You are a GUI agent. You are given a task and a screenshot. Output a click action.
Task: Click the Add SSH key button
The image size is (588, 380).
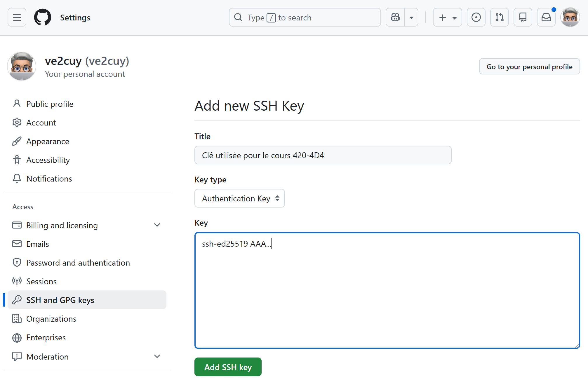(228, 367)
